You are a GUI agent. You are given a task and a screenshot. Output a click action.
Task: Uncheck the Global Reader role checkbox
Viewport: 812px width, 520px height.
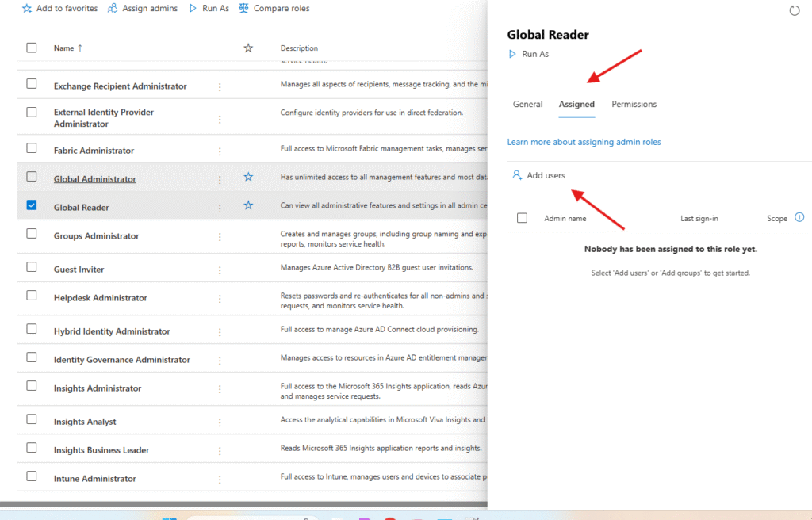(x=32, y=205)
